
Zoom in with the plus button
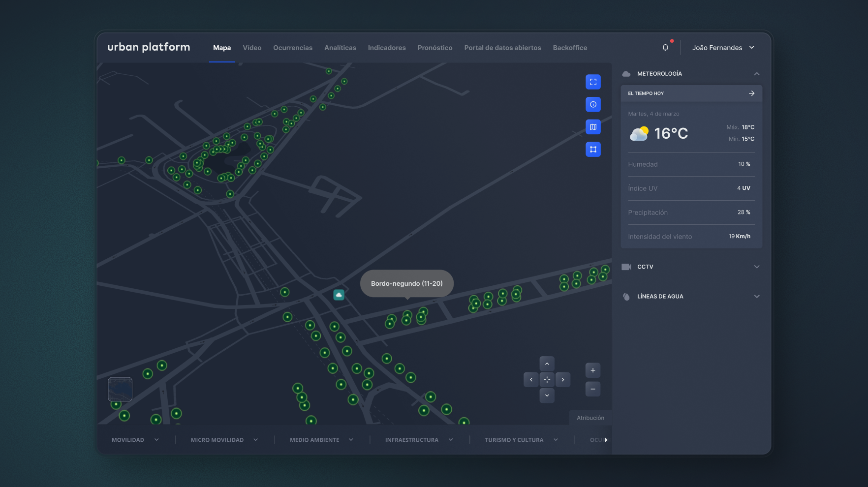click(593, 370)
